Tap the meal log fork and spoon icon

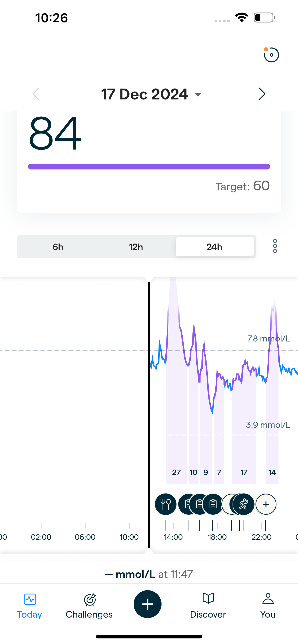tap(165, 504)
